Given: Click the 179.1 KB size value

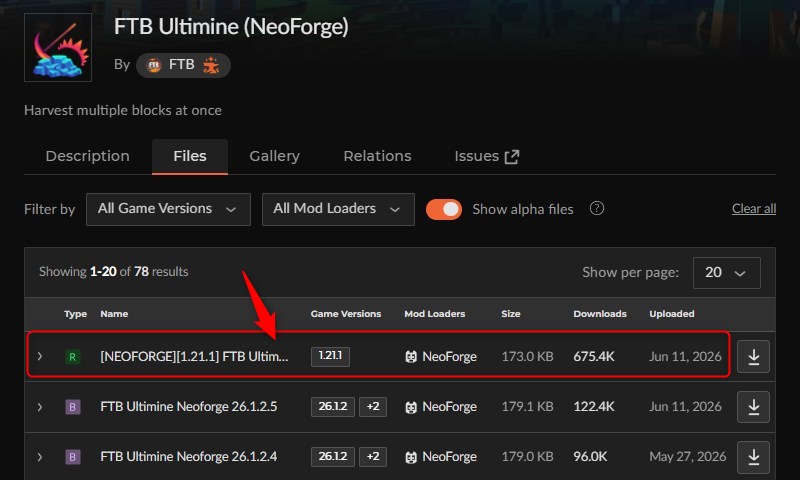Looking at the screenshot, I should pyautogui.click(x=527, y=407).
